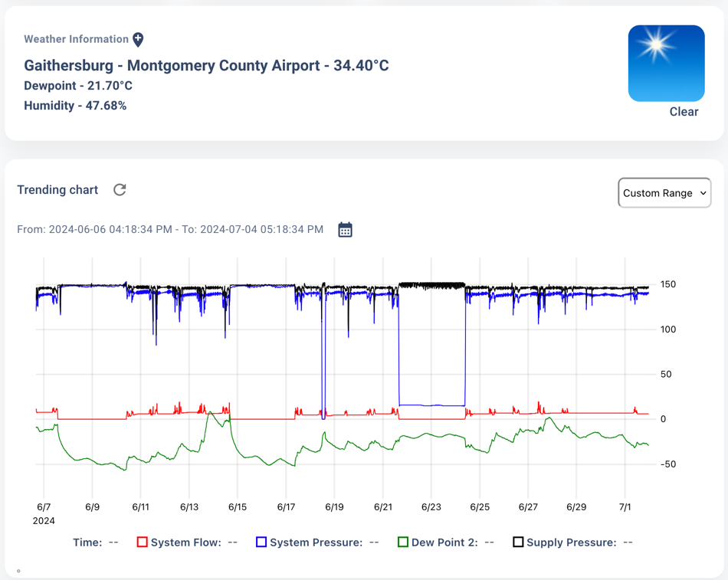The image size is (728, 580).
Task: Toggle the Supply Pressure legend label
Action: coord(571,542)
